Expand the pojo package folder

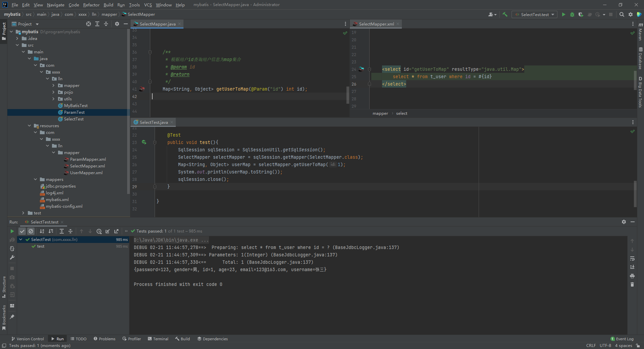pos(54,92)
